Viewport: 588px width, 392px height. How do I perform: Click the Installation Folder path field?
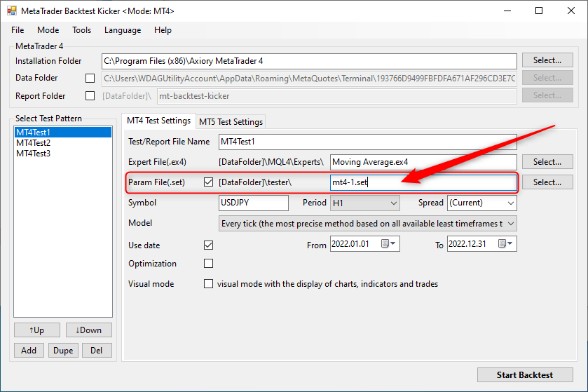[309, 61]
